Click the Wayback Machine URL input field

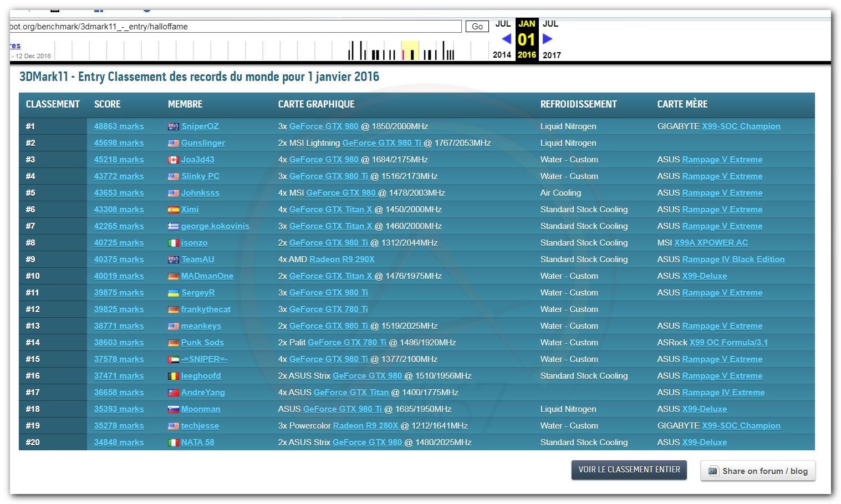click(x=235, y=27)
